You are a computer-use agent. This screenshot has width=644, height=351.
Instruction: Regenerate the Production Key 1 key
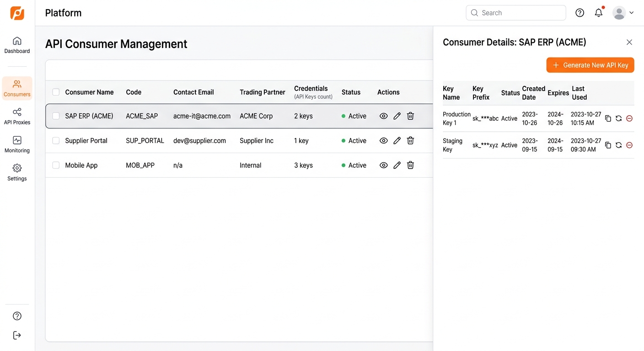click(618, 118)
